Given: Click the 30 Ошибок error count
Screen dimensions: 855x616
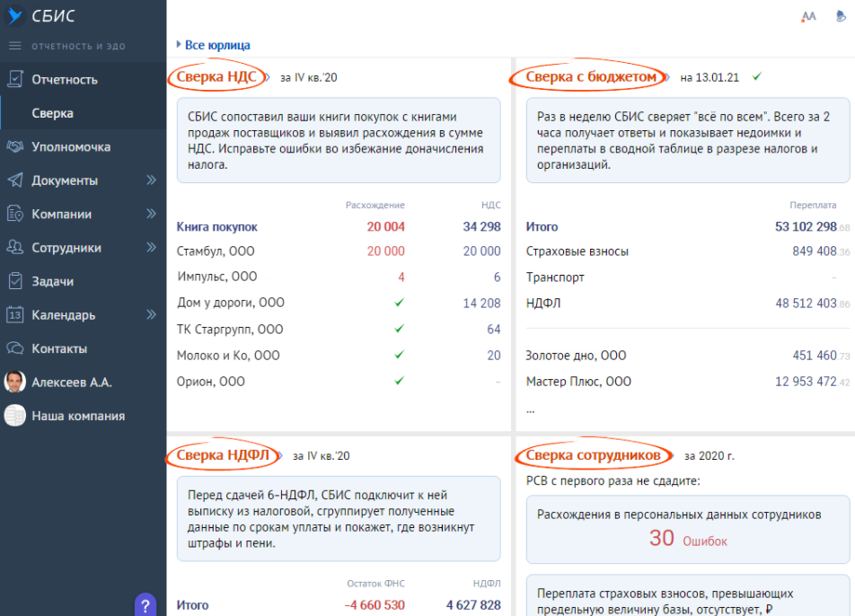Looking at the screenshot, I should 688,539.
